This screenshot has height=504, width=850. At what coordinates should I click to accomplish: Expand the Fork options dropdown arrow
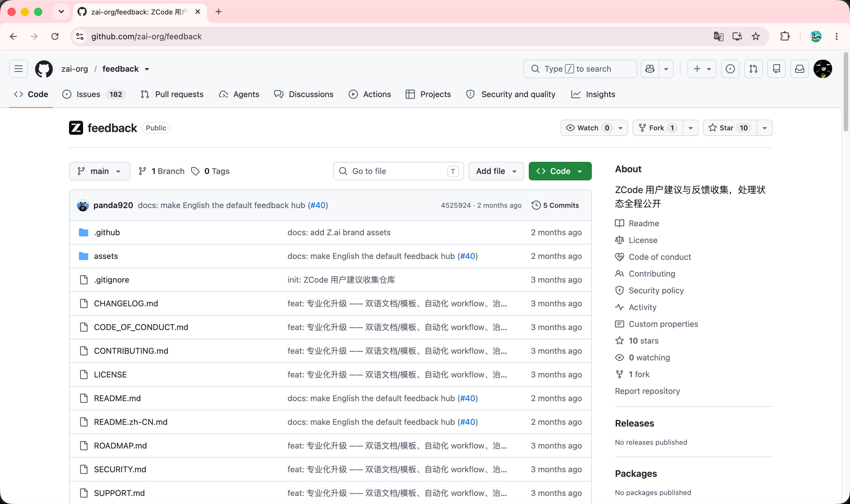tap(690, 128)
